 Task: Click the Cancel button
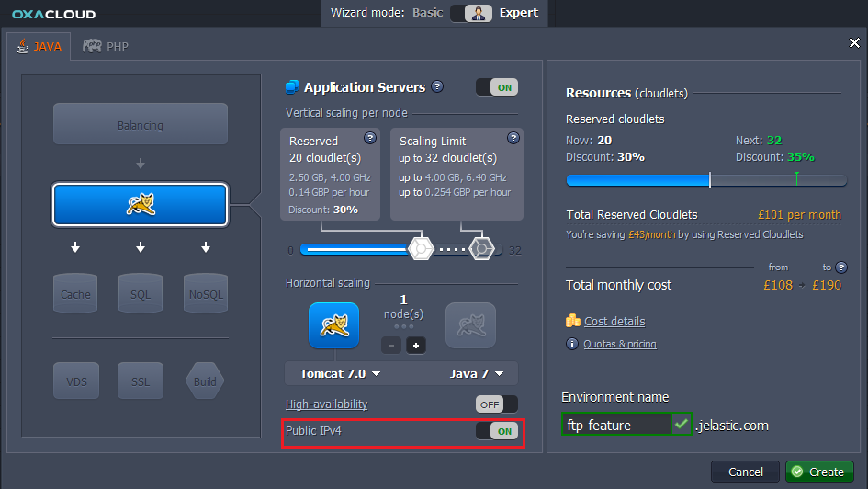coord(745,472)
